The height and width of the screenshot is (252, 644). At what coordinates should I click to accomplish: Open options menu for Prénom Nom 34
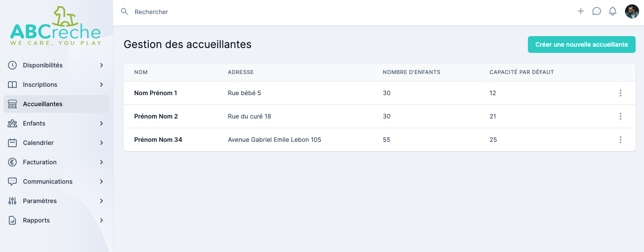pos(621,140)
